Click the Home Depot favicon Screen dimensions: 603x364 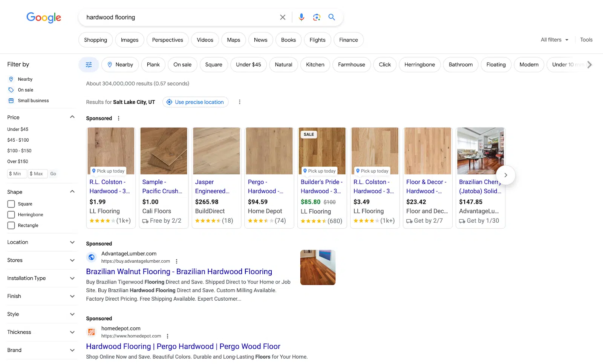click(x=92, y=332)
